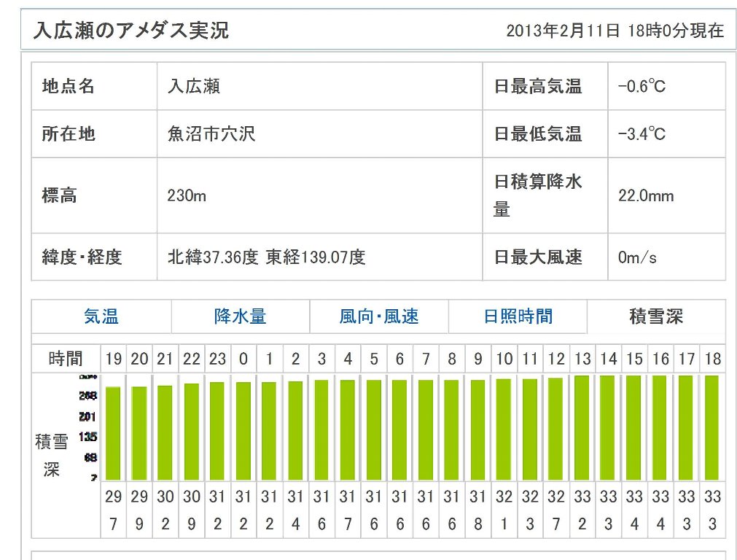Click the snow depth bar for hour 0
This screenshot has width=737, height=560.
tap(243, 431)
